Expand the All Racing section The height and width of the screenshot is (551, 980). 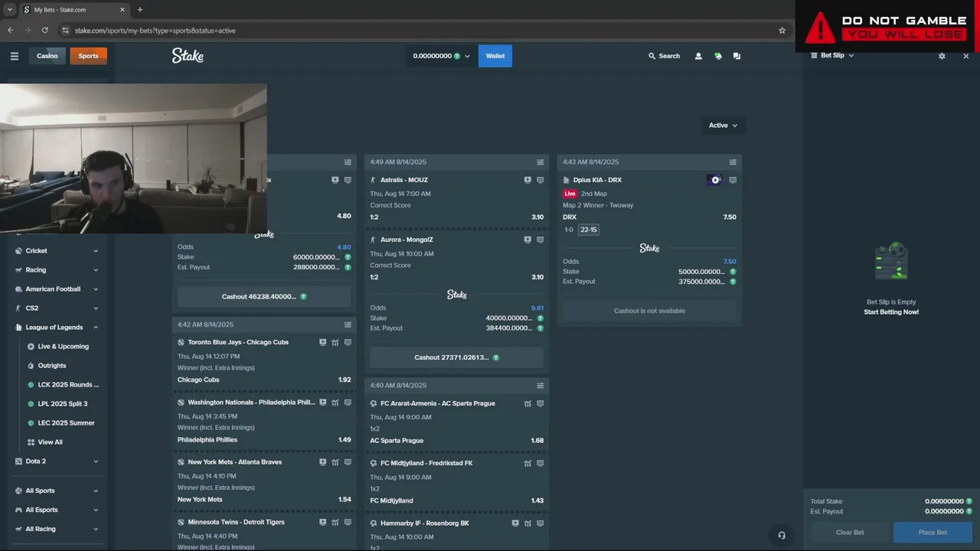point(56,529)
